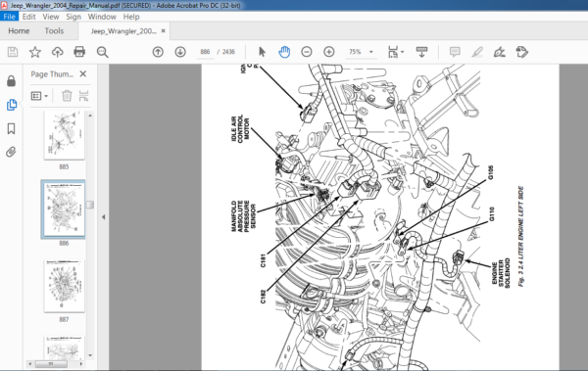Screen dimensions: 588x371
Task: Toggle the Page Thumbnails sidebar icon
Action: tap(12, 105)
